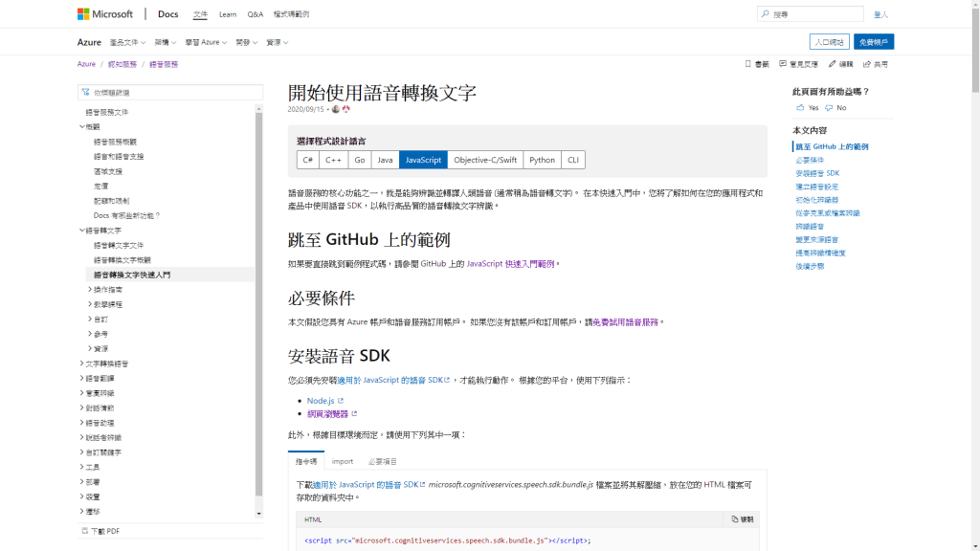Click the 免費帳戶 free account button

tap(874, 42)
